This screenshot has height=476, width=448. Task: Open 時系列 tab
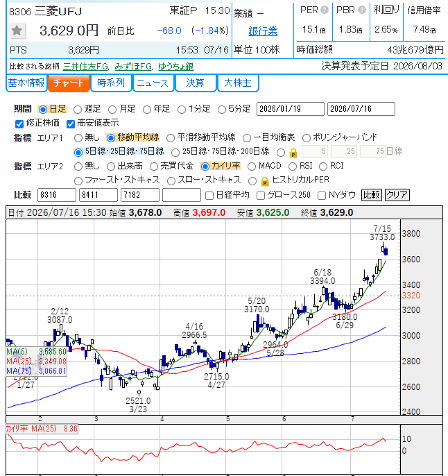111,83
